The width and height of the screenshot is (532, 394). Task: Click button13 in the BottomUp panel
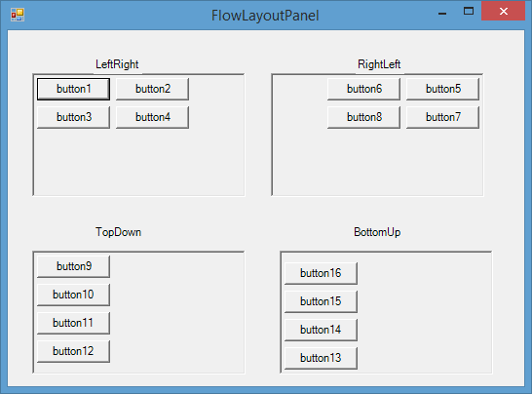coord(321,358)
